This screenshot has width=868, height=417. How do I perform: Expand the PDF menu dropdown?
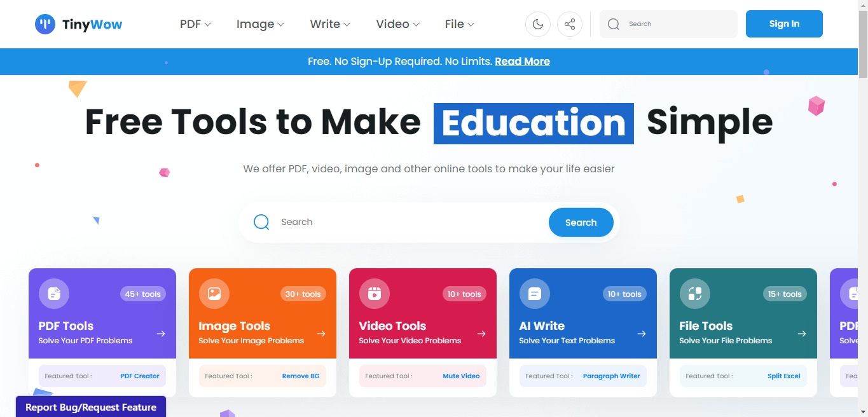coord(195,24)
